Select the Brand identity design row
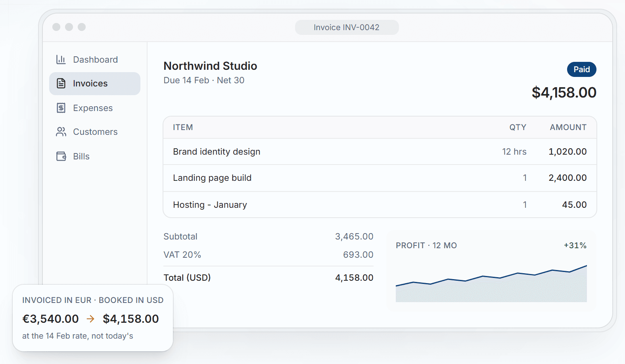 click(380, 151)
